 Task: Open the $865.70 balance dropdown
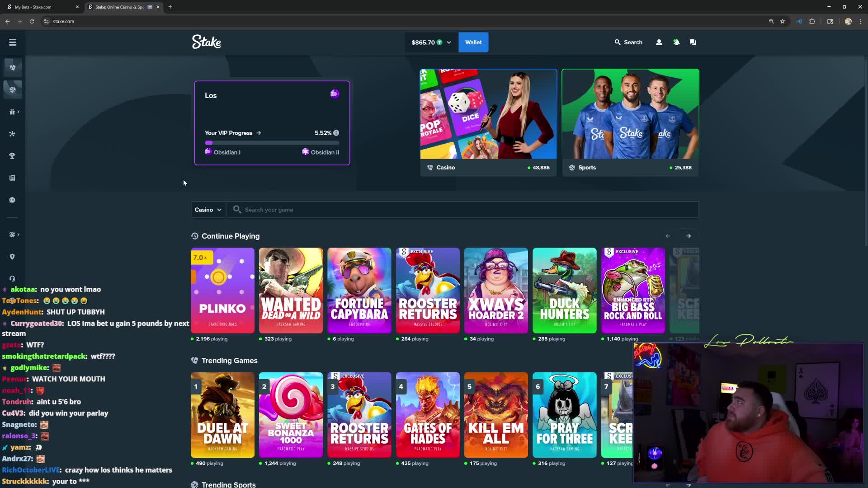click(x=431, y=42)
